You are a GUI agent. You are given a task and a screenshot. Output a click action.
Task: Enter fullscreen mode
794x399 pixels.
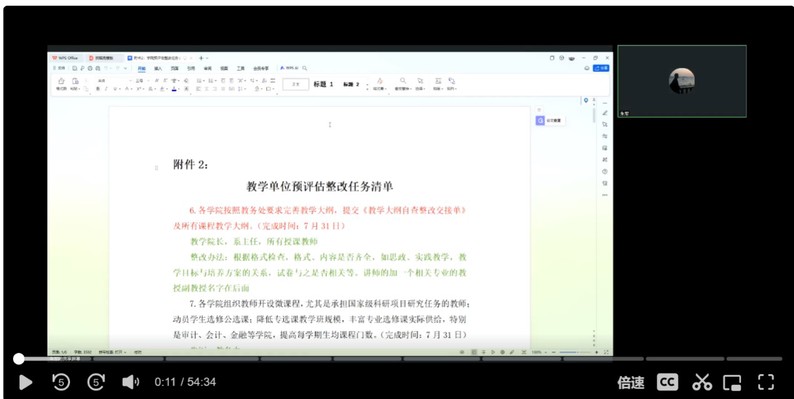(x=766, y=382)
